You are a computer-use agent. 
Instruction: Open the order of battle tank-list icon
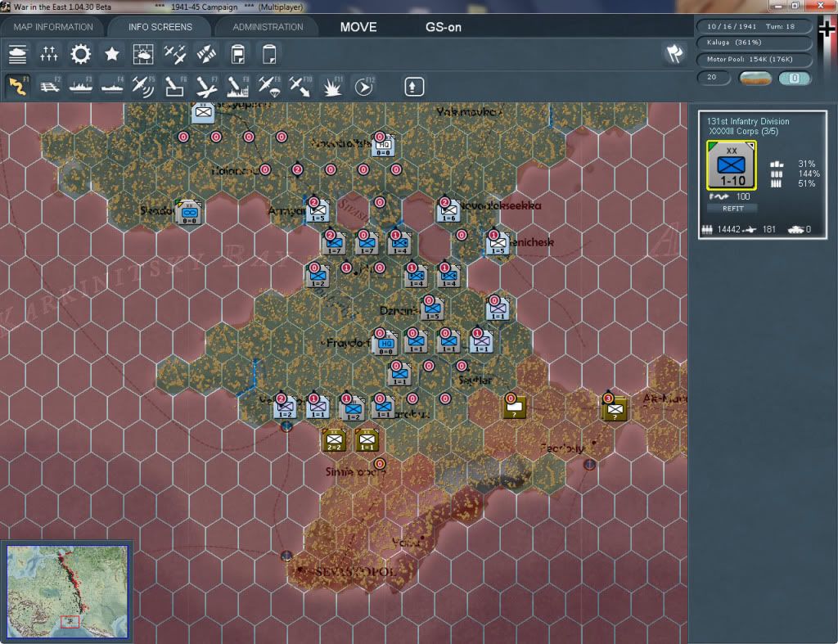pyautogui.click(x=18, y=54)
